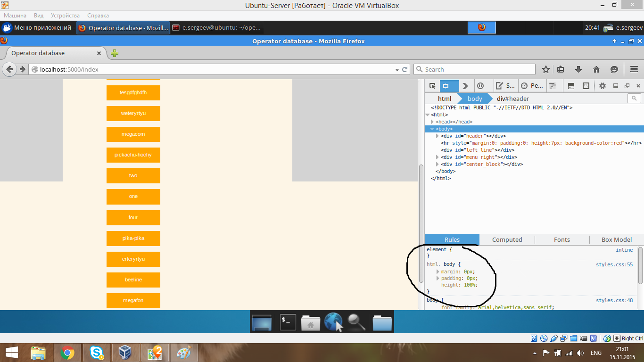Go back with the back arrow
This screenshot has width=644, height=362.
[x=9, y=69]
